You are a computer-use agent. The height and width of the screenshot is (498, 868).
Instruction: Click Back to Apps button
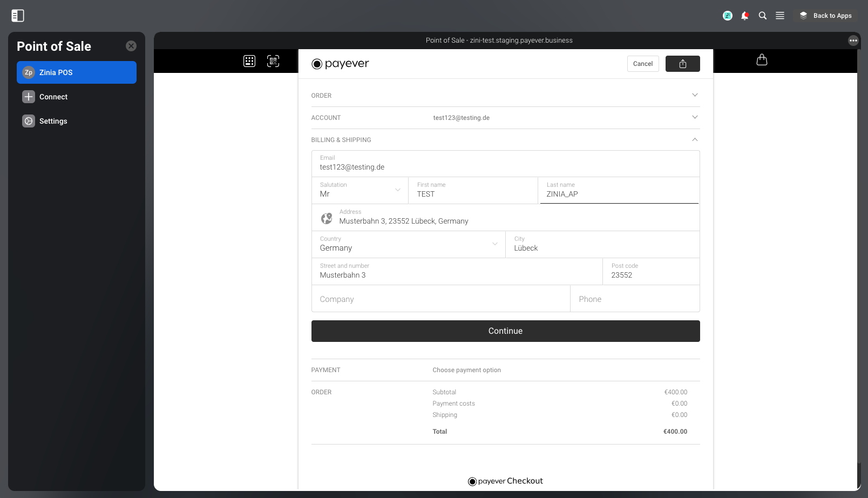click(826, 16)
